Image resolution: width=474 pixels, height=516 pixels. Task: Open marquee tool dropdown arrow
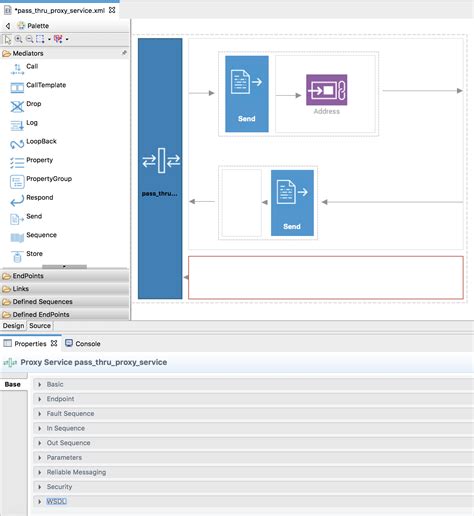coord(49,39)
